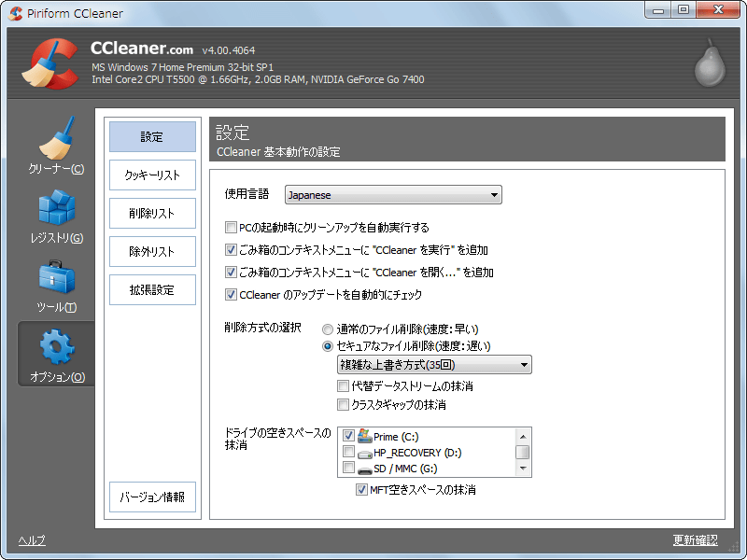Open the 拡張設定 tab

(x=152, y=289)
